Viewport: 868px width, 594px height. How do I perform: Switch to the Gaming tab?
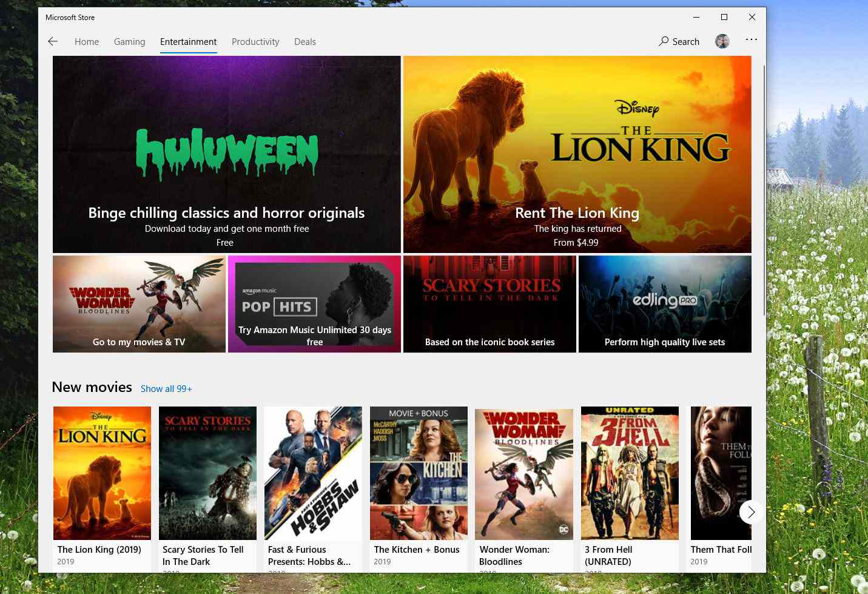pos(129,41)
